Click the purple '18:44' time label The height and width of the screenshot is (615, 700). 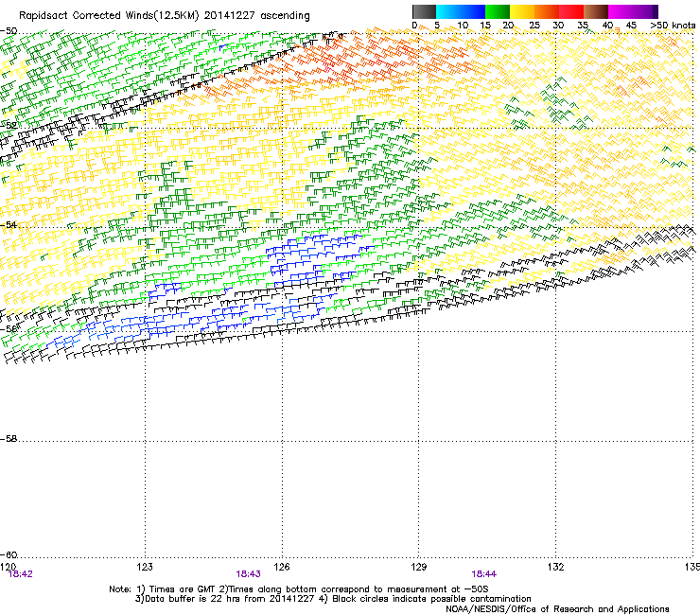click(x=484, y=574)
